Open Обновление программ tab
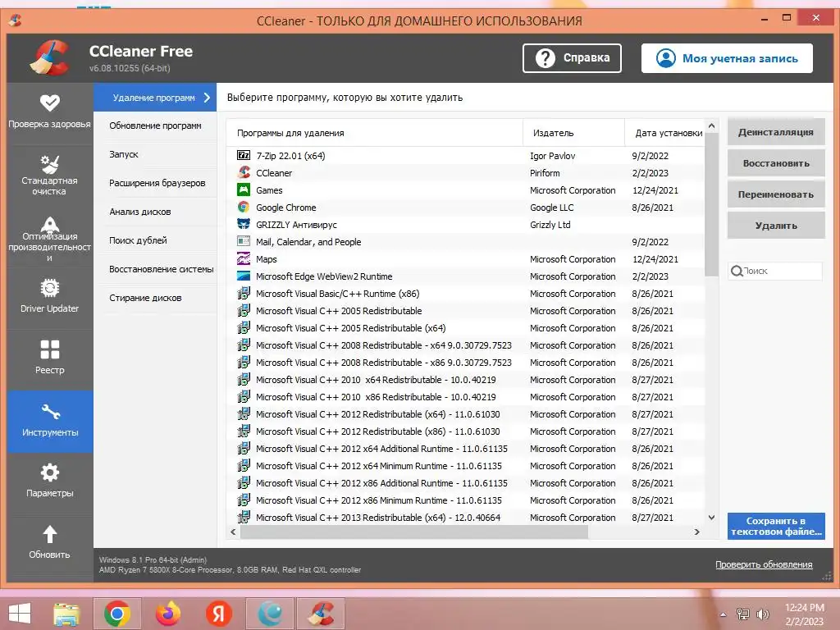 (155, 126)
